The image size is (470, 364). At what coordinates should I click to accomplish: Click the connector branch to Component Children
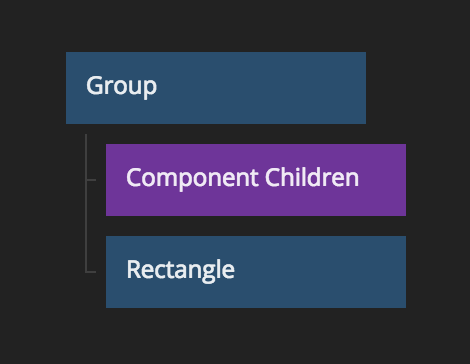click(x=91, y=180)
